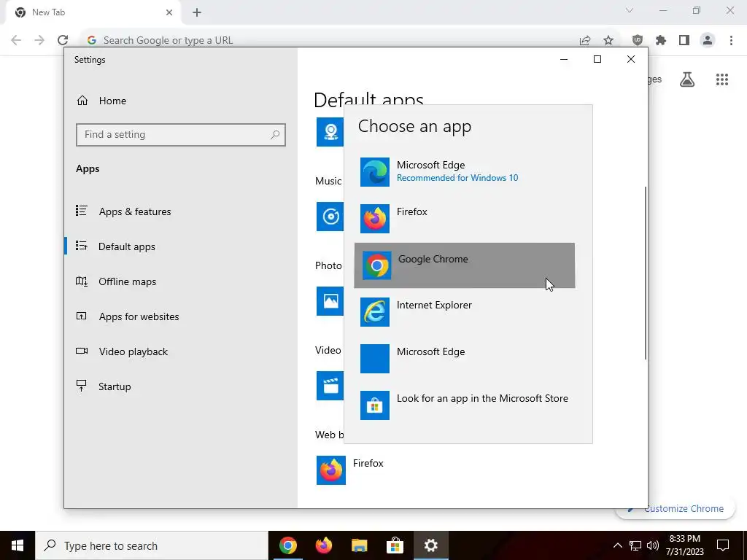Open File Explorer from the taskbar
The image size is (747, 560).
(359, 545)
